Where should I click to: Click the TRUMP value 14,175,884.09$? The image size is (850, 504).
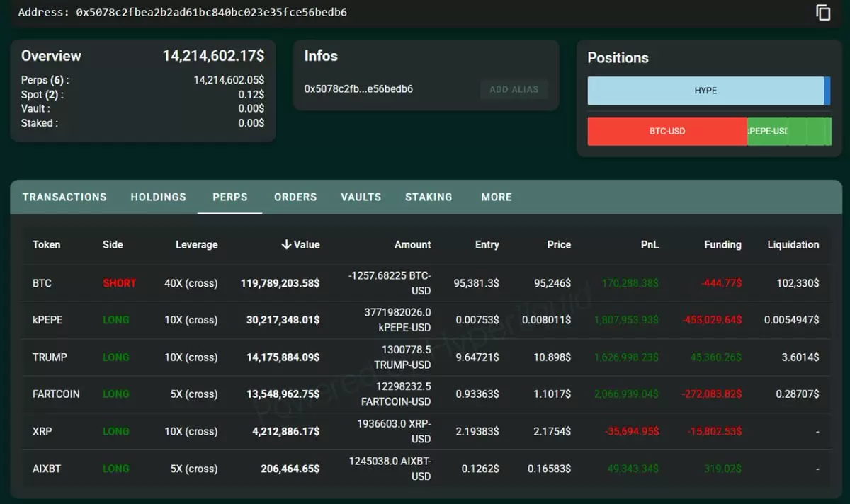(283, 357)
